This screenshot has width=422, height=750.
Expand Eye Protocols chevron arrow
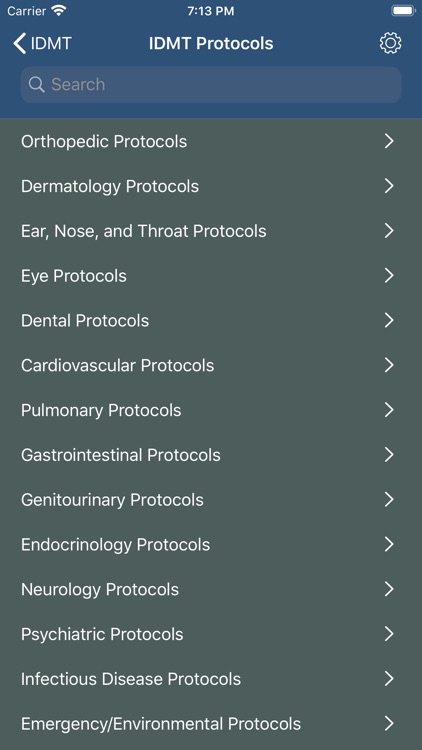[389, 276]
